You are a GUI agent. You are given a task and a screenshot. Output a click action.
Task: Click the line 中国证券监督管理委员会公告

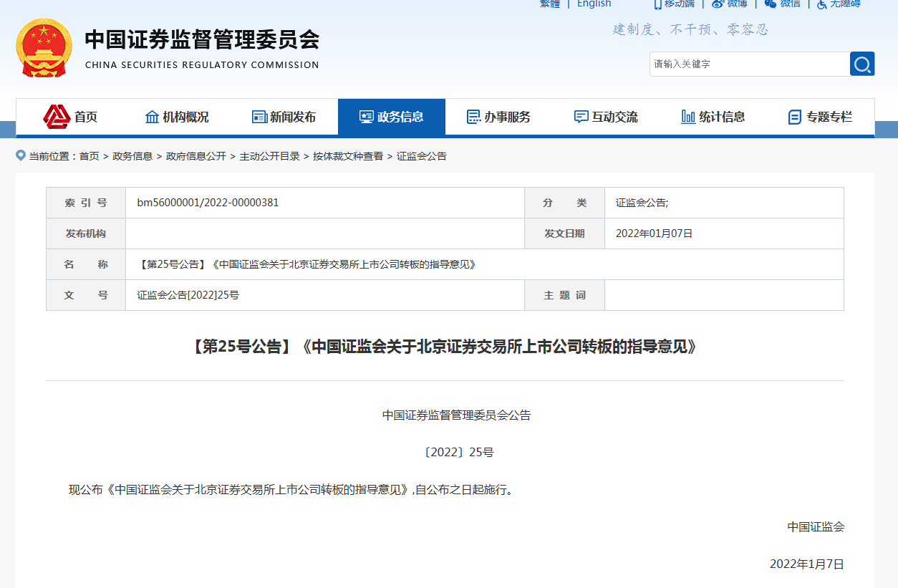456,415
